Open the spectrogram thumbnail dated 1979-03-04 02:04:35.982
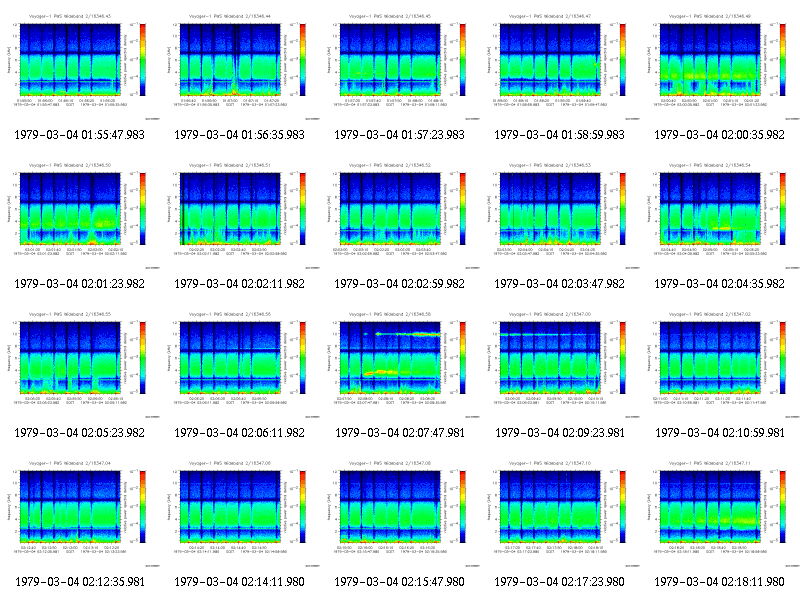 720,215
